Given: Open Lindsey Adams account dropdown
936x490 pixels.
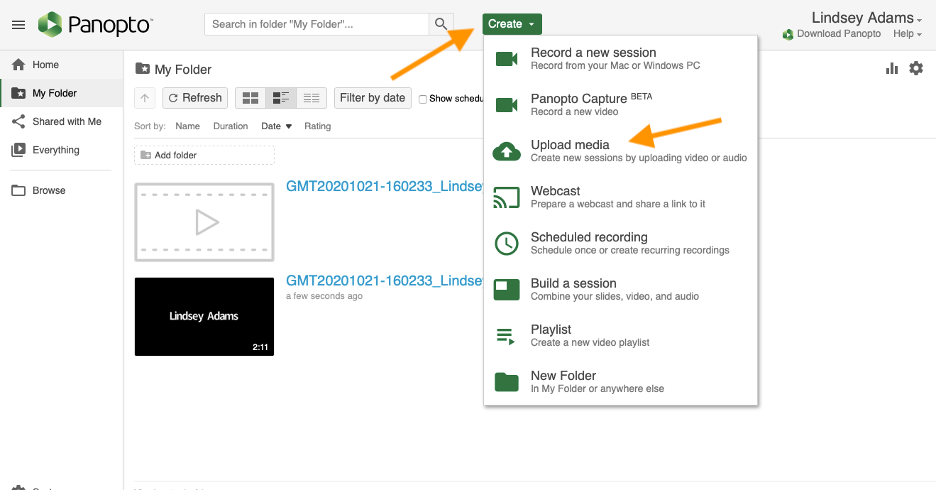Looking at the screenshot, I should (866, 17).
